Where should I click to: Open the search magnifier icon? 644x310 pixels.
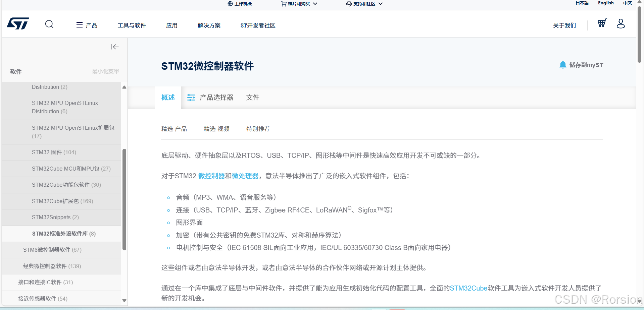coord(49,24)
